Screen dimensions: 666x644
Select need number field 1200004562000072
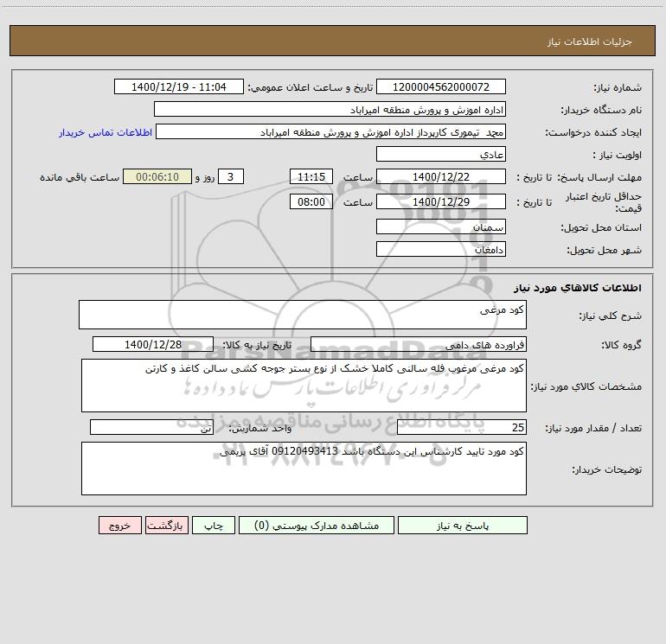441,86
